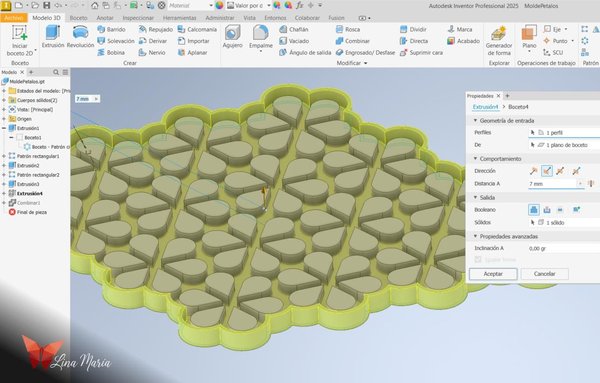Image resolution: width=600 pixels, height=383 pixels.
Task: Open the Herramientas tab
Action: click(x=179, y=18)
